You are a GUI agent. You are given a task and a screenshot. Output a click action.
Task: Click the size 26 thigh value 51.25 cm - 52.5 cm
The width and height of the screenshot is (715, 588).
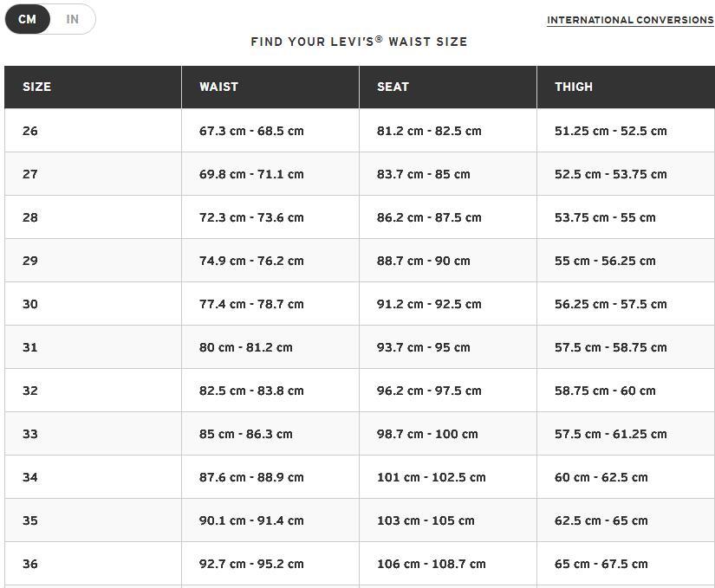click(611, 131)
